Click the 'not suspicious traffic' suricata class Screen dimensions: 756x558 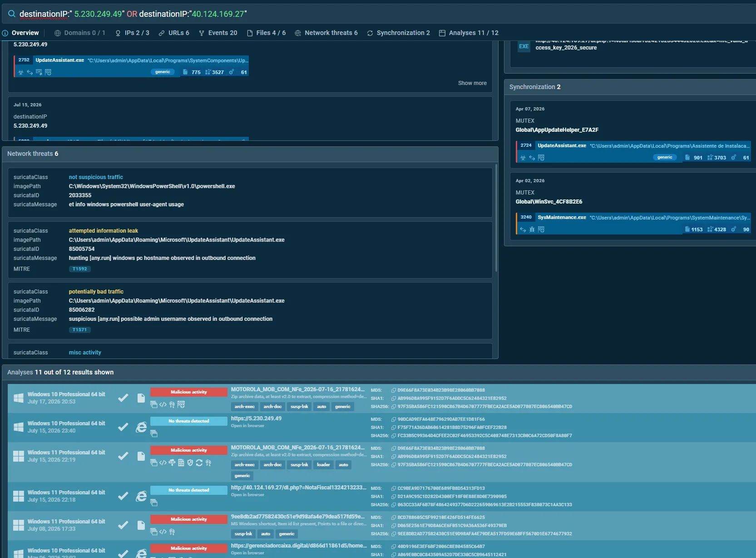tap(96, 177)
